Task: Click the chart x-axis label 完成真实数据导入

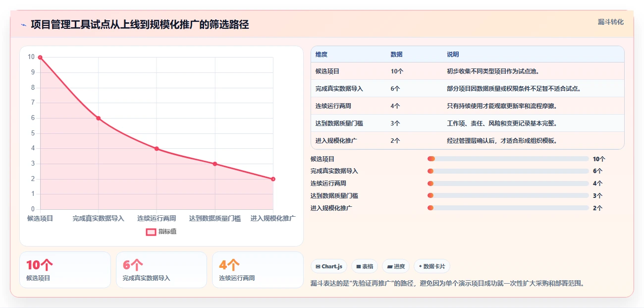Action: [x=99, y=218]
